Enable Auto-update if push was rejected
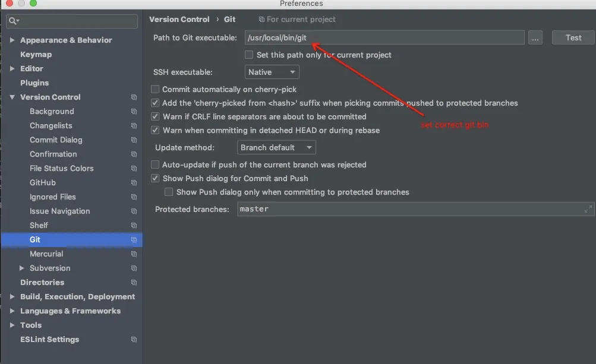This screenshot has width=596, height=364. (155, 164)
